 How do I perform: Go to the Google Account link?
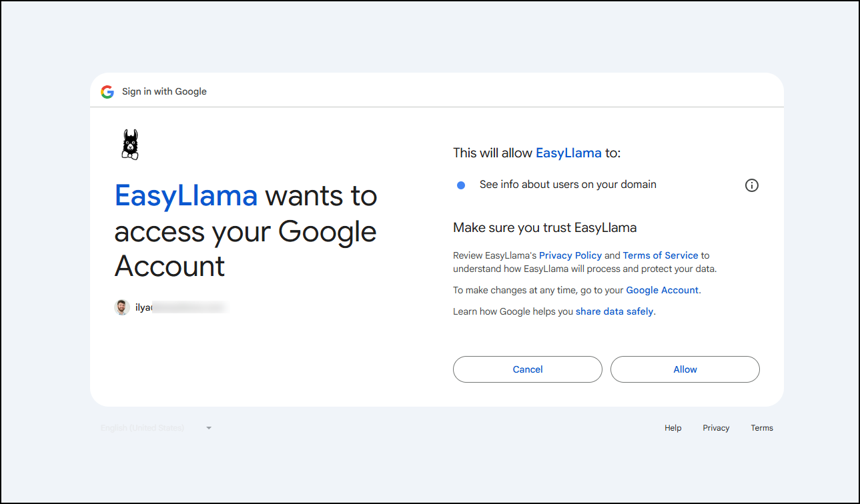pos(662,290)
